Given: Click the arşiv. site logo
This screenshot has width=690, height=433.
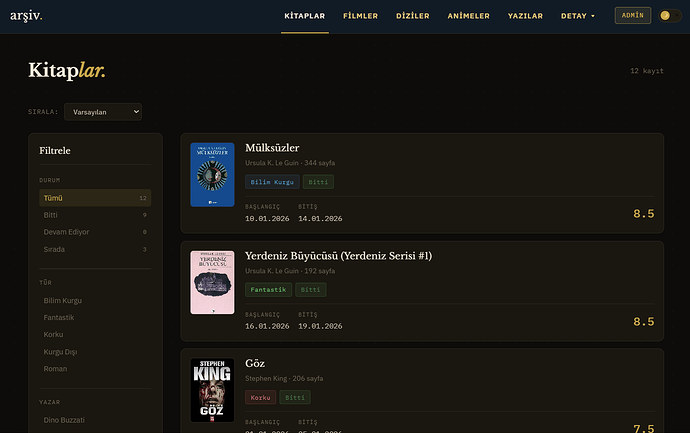Looking at the screenshot, I should pyautogui.click(x=26, y=16).
